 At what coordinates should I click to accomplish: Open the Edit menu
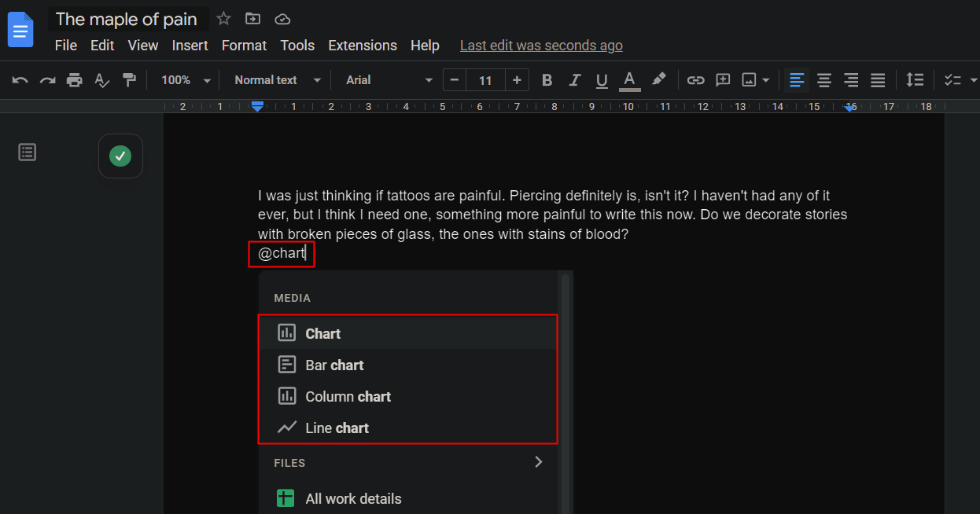pos(102,46)
